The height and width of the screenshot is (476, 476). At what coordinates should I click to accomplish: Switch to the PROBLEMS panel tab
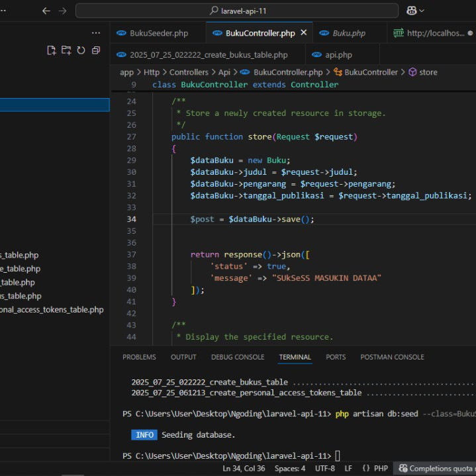pos(139,357)
